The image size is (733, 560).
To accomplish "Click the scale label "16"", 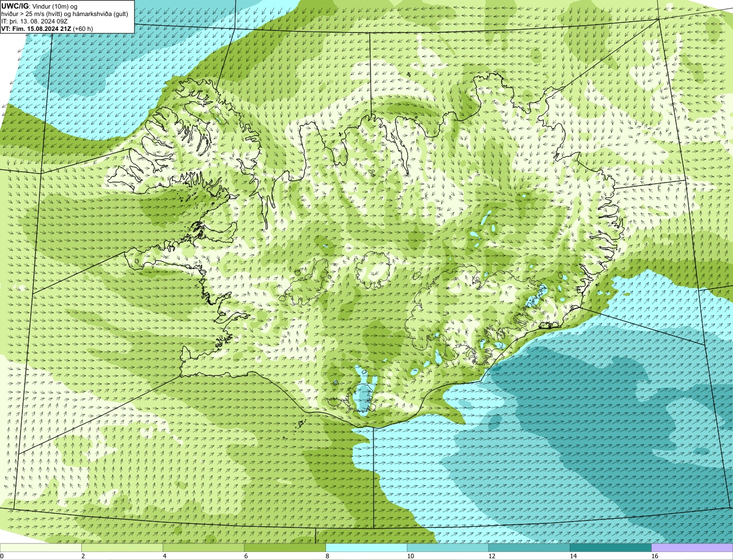I will tap(655, 556).
